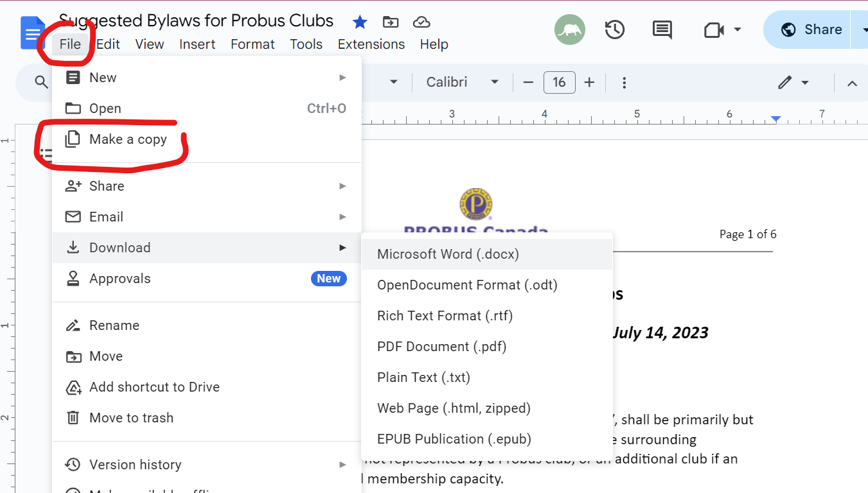Star the Suggested Bylaws document
This screenshot has height=493, width=868.
360,22
